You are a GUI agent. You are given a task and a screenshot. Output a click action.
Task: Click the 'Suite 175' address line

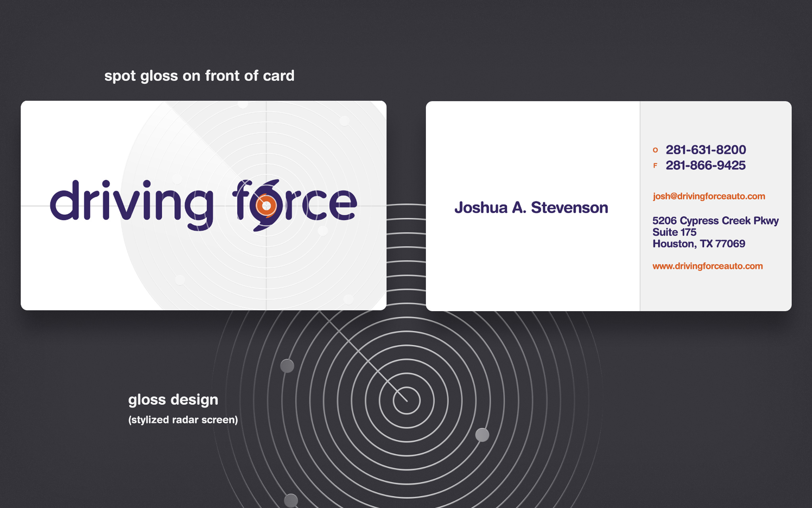point(674,232)
